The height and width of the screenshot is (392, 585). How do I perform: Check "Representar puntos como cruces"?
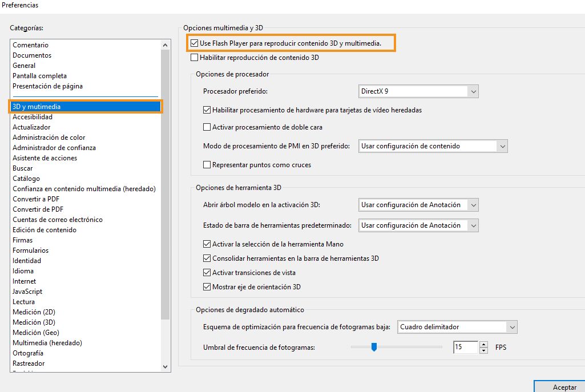pyautogui.click(x=205, y=164)
